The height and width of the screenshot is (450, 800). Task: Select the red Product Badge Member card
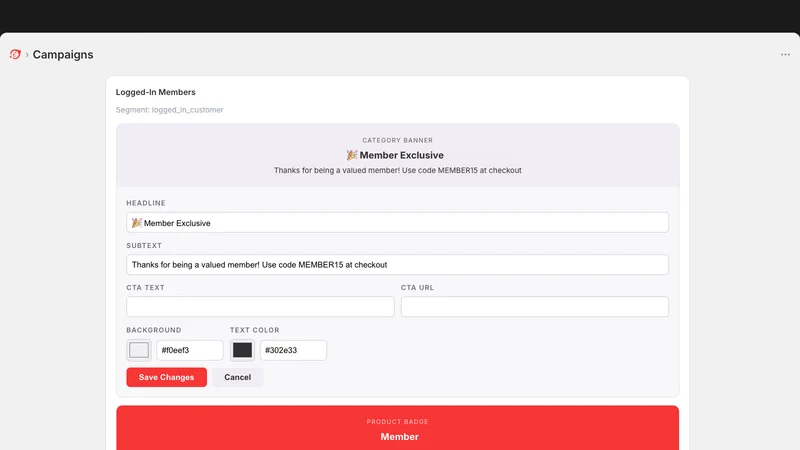(x=397, y=428)
